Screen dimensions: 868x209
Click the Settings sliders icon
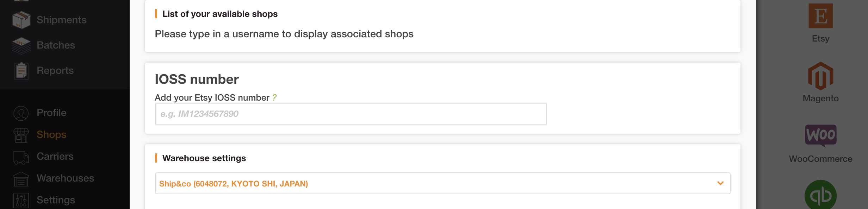pyautogui.click(x=21, y=200)
